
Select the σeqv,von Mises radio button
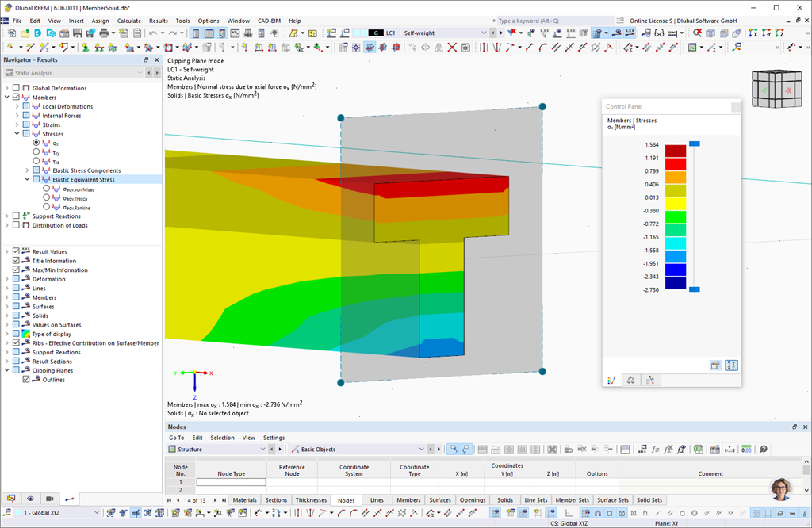click(46, 189)
